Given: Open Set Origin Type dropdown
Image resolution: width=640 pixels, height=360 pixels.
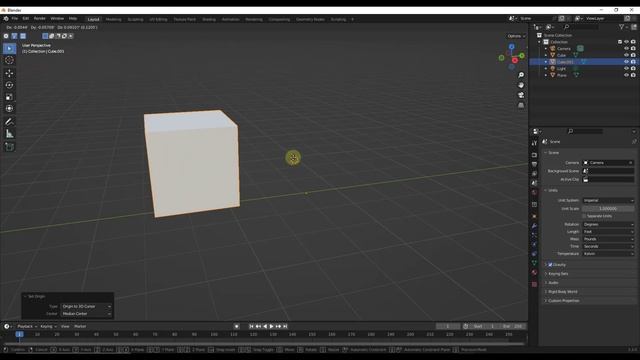Looking at the screenshot, I should click(x=86, y=307).
